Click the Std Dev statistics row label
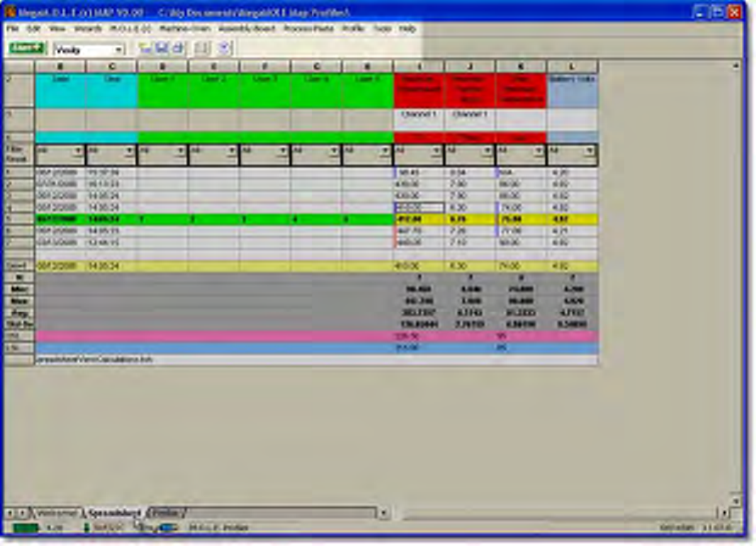This screenshot has height=546, width=756. [x=19, y=325]
